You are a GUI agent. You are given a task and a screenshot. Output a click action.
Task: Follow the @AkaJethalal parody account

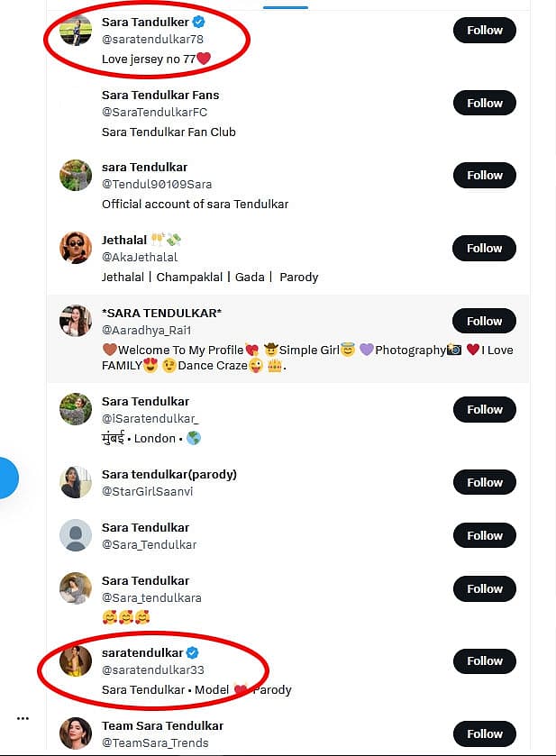point(484,249)
